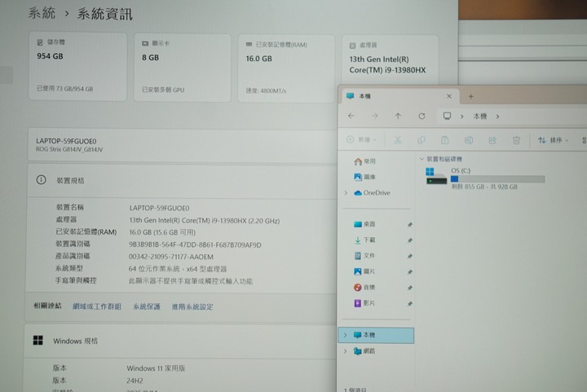Viewport: 587px width, 392px height.
Task: Expand chevron after 本機 in address bar
Action: click(497, 117)
